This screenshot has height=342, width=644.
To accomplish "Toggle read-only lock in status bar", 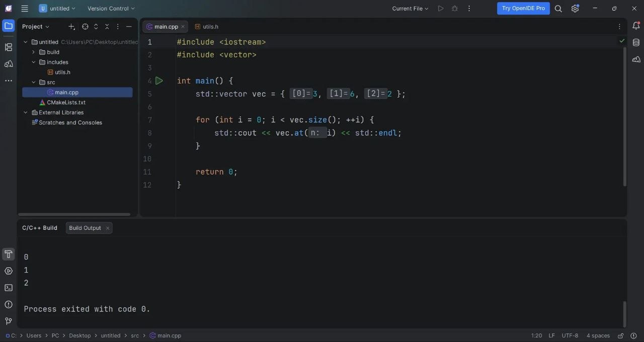I will coord(621,335).
